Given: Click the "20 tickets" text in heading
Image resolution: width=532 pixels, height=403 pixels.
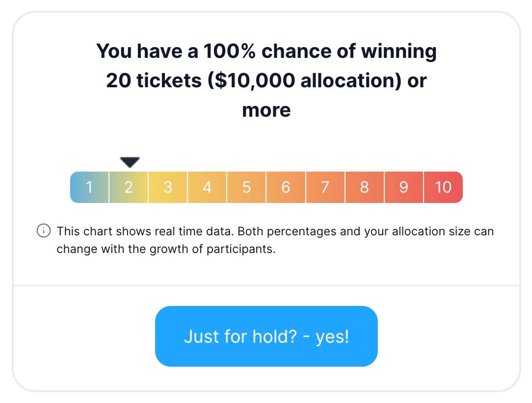Looking at the screenshot, I should (x=154, y=80).
